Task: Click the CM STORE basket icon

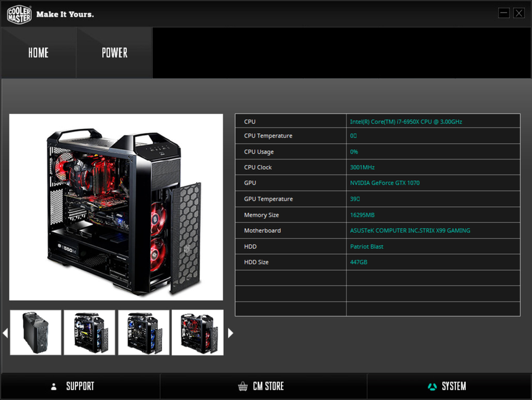Action: tap(242, 386)
